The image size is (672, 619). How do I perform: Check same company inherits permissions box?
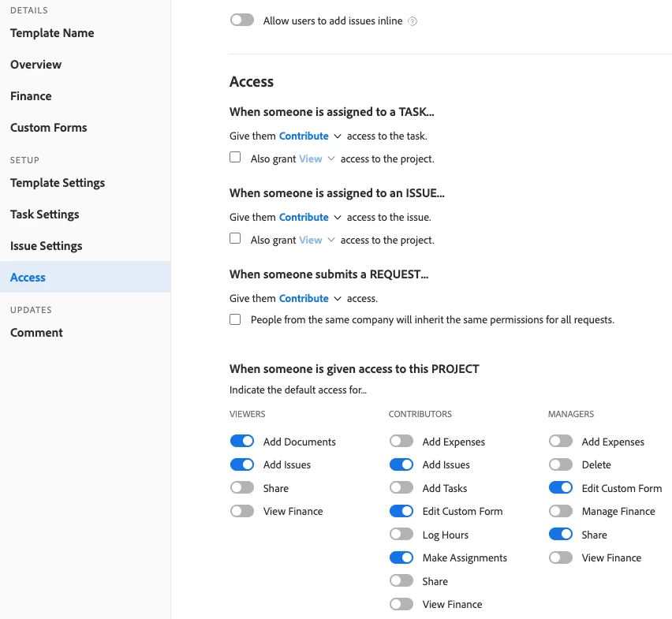click(235, 319)
